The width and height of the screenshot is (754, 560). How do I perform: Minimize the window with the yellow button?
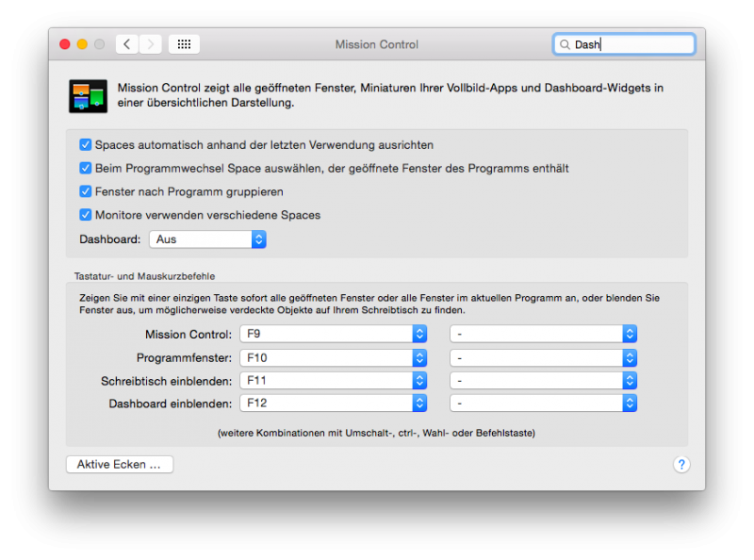pos(82,44)
